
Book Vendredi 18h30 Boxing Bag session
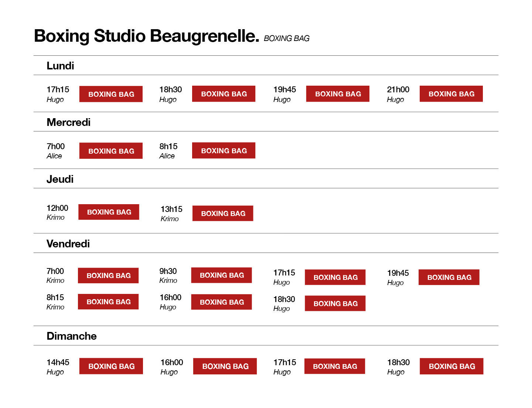(335, 304)
